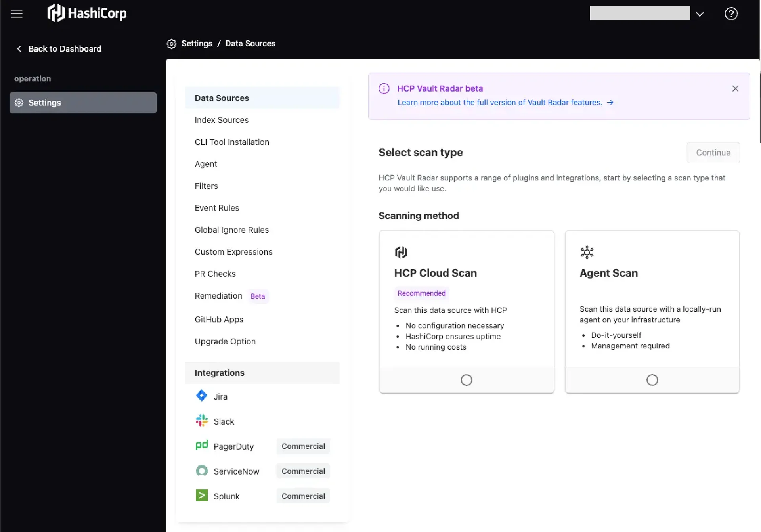The image size is (761, 532).
Task: Dismiss the HCP Vault Radar beta banner
Action: (x=735, y=88)
